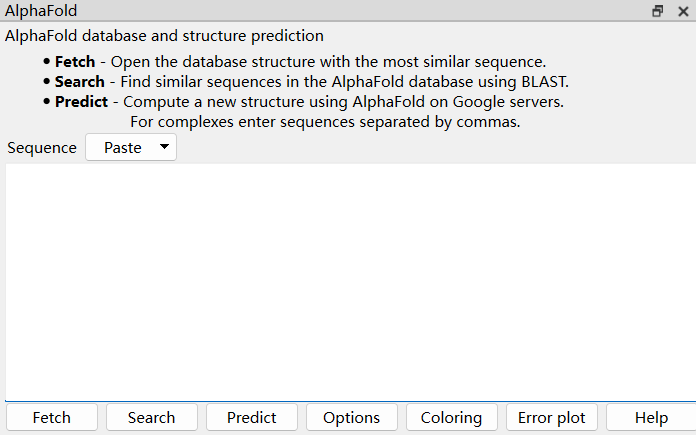Viewport: 696px width, 435px height.
Task: Click bold Search text in the description
Action: click(x=79, y=82)
